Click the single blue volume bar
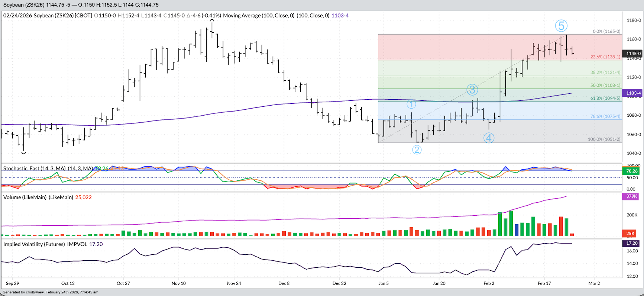Screen dimensions: 644x296 click(517, 230)
